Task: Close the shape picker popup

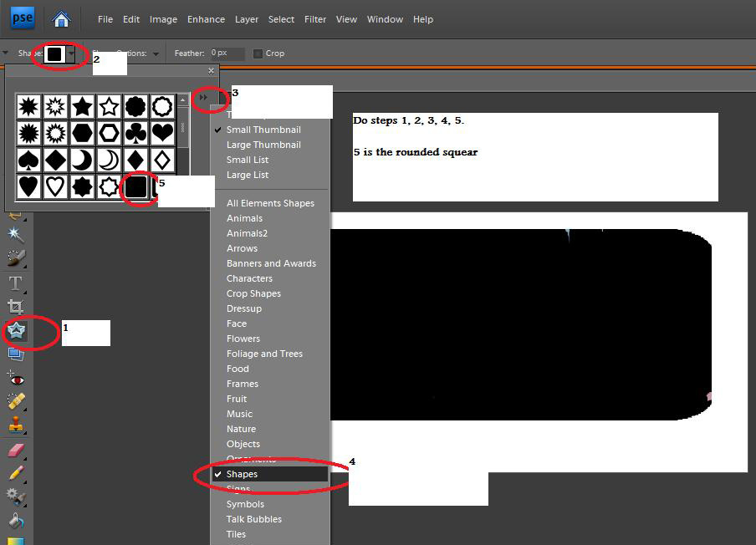Action: 211,71
